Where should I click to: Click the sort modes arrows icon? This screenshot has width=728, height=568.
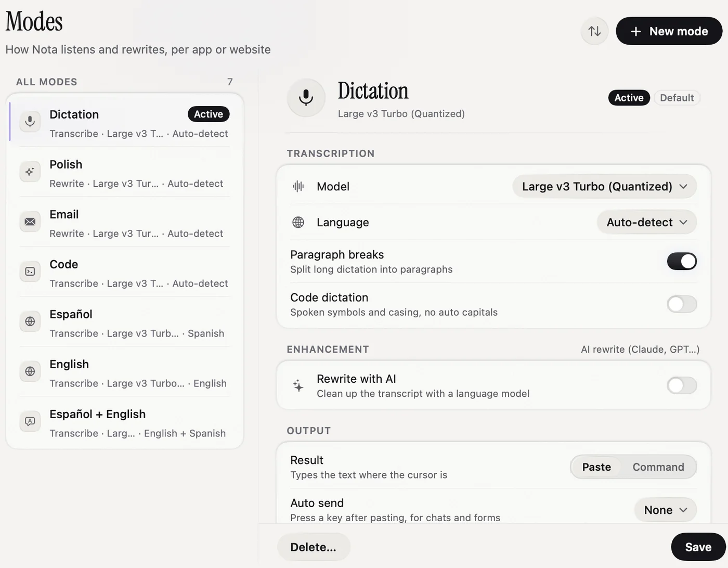click(594, 31)
